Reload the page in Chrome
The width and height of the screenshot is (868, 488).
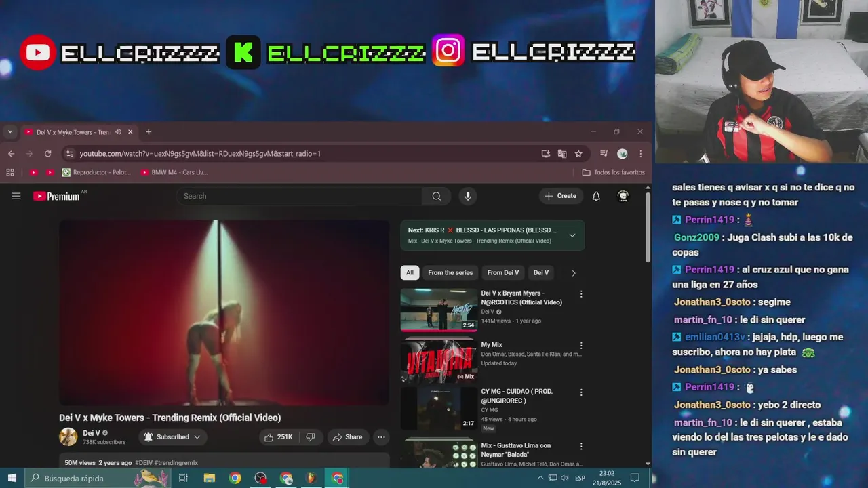click(x=47, y=154)
